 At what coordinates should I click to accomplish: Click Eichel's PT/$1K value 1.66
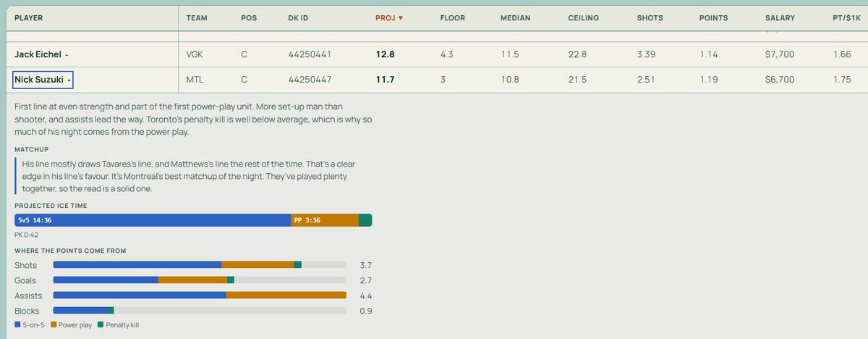[x=842, y=54]
